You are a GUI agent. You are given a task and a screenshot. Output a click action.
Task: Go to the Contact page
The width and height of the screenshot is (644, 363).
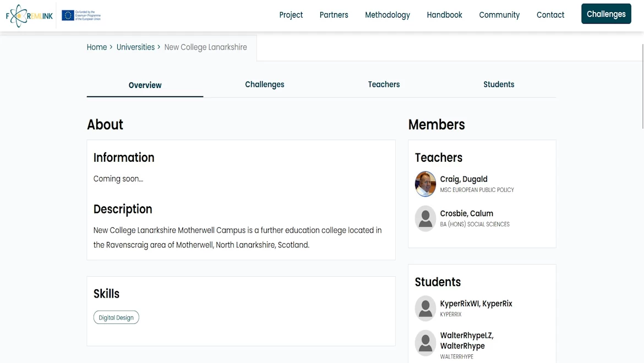point(550,15)
